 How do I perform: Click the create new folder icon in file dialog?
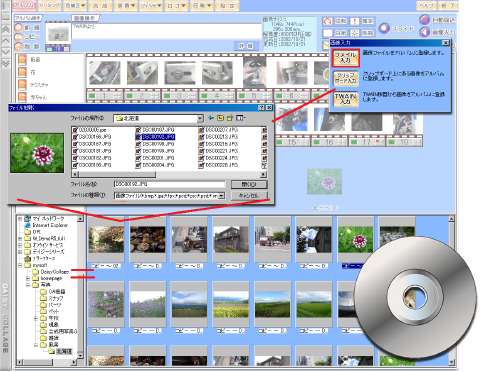(230, 118)
